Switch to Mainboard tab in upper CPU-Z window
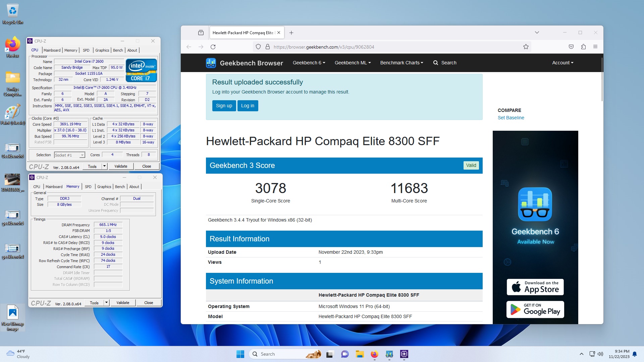 click(52, 50)
